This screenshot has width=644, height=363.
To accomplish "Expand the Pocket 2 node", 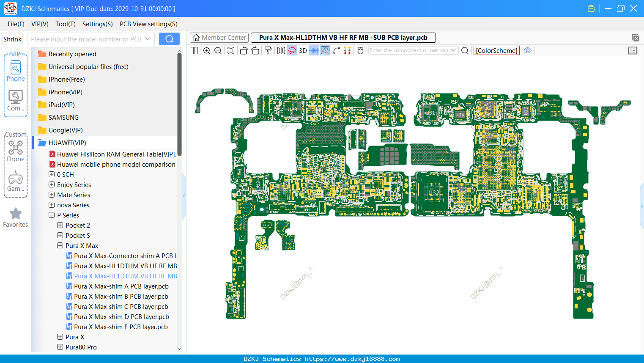I will [x=60, y=225].
